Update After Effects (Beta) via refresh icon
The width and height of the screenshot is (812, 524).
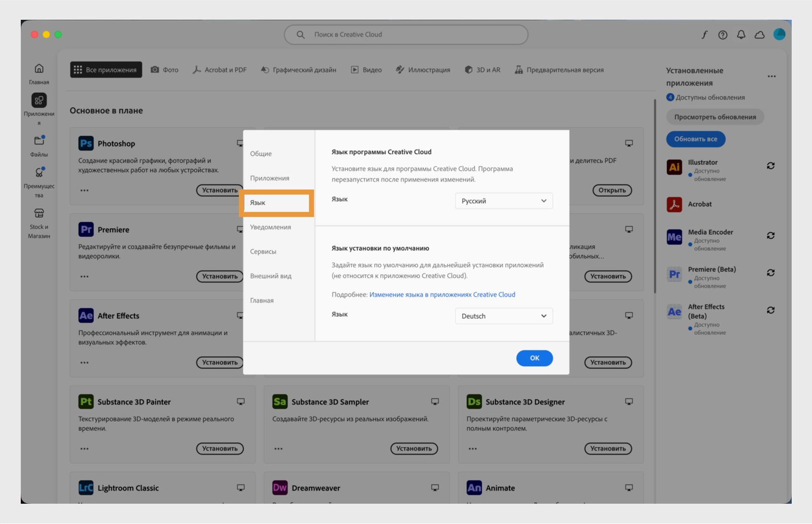pos(770,310)
